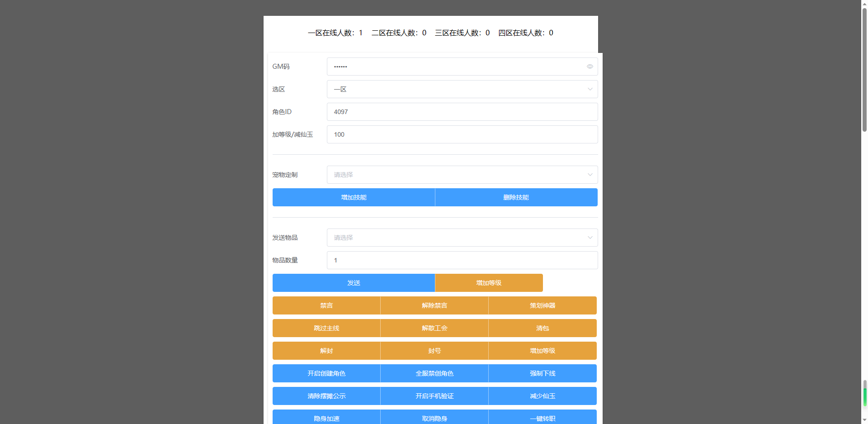Click the 封号 ban button
This screenshot has width=868, height=424.
pos(434,351)
